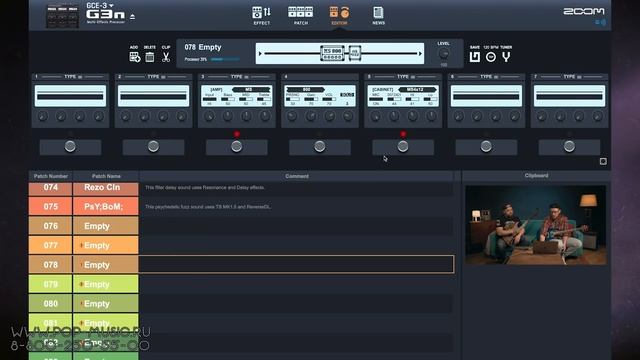Click the Patch Name column header
This screenshot has width=640, height=360.
pos(106,176)
